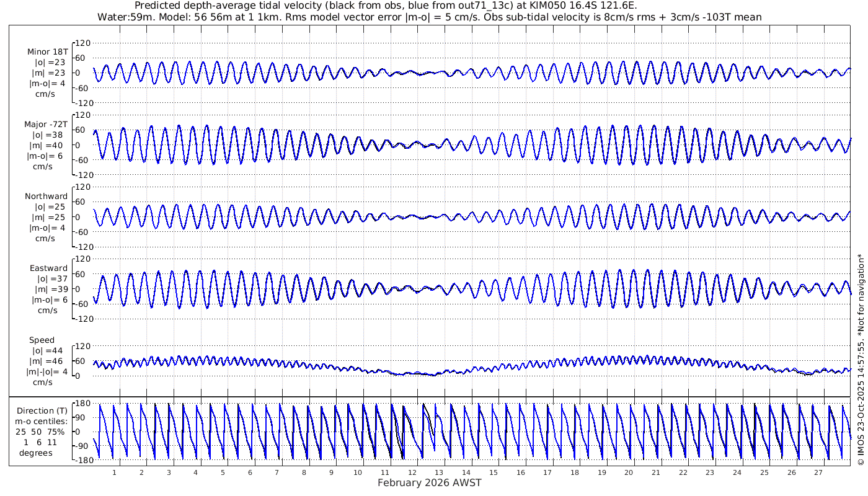Click the 'degrees' unit label
The height and width of the screenshot is (496, 868).
click(x=36, y=453)
